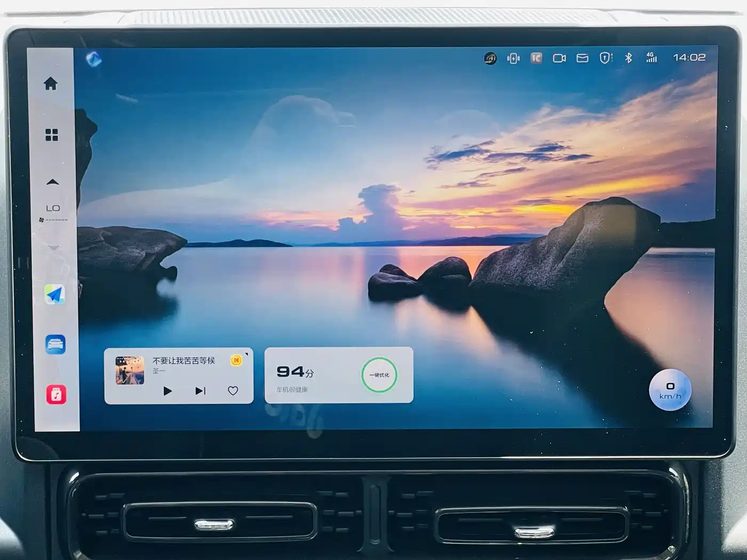Favorite the current song with heart
747x560 pixels.
[233, 391]
